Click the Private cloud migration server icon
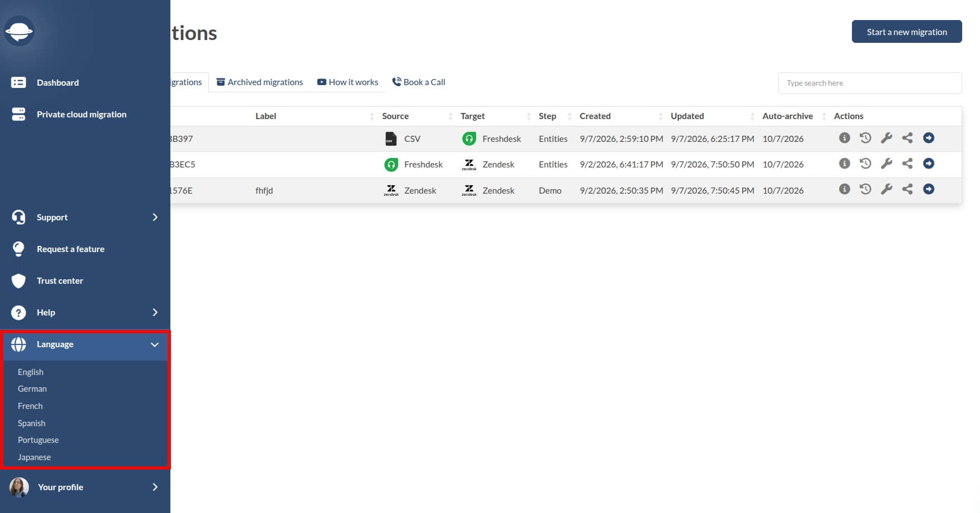The width and height of the screenshot is (980, 513). (x=18, y=114)
